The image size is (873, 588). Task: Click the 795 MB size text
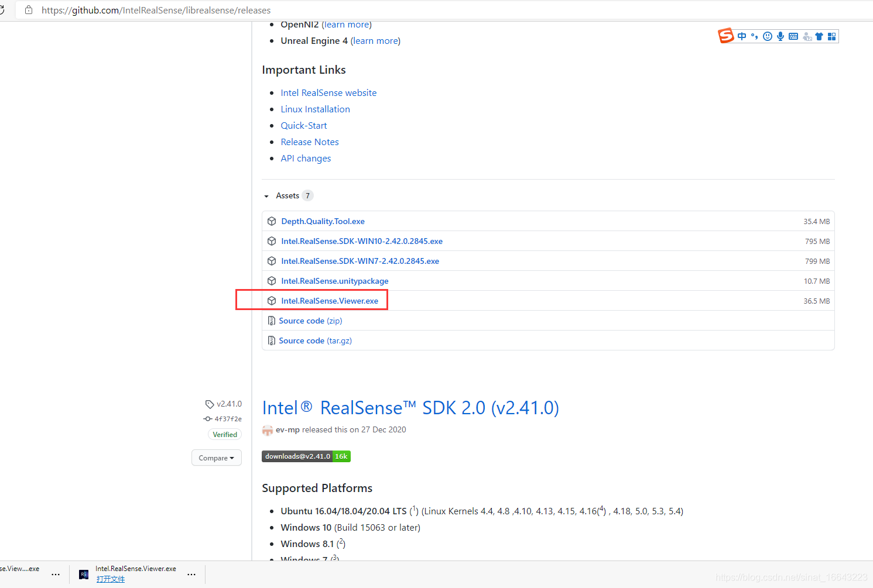[817, 242]
